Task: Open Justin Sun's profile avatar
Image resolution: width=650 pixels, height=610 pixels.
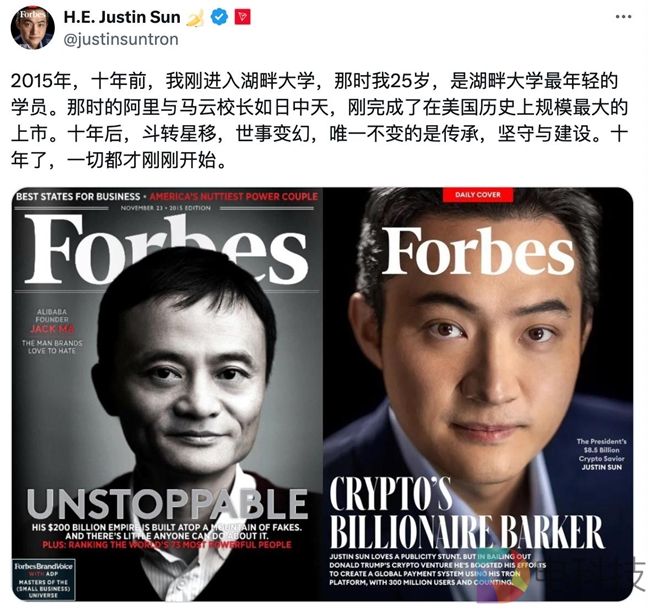Action: (32, 28)
